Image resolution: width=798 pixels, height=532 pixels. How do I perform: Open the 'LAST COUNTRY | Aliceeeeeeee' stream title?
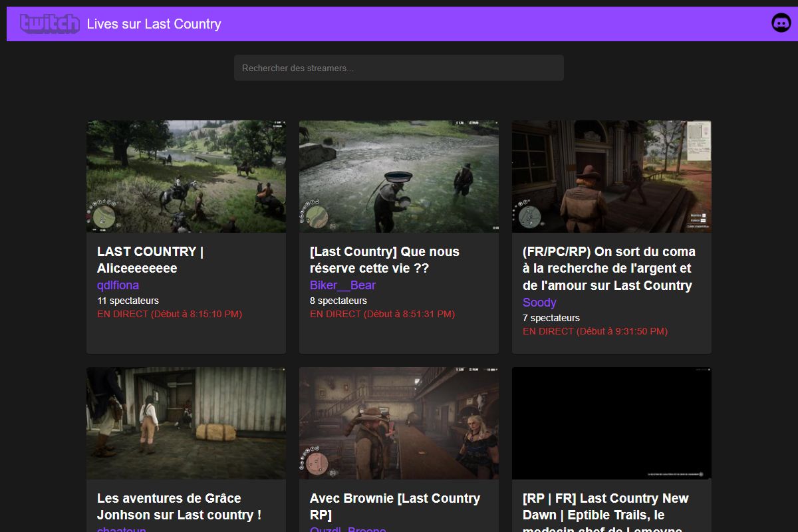coord(150,259)
